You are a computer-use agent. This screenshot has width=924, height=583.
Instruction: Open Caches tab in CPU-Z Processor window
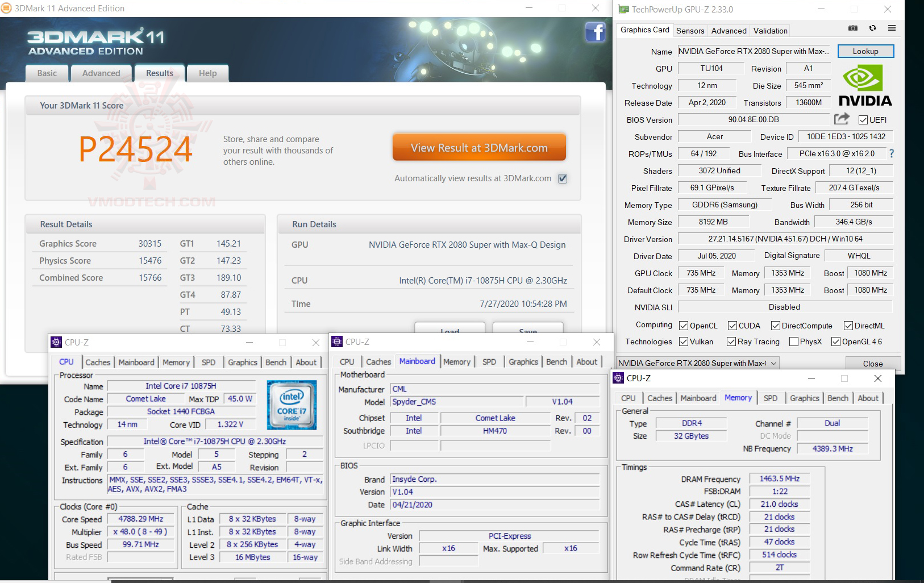(98, 363)
